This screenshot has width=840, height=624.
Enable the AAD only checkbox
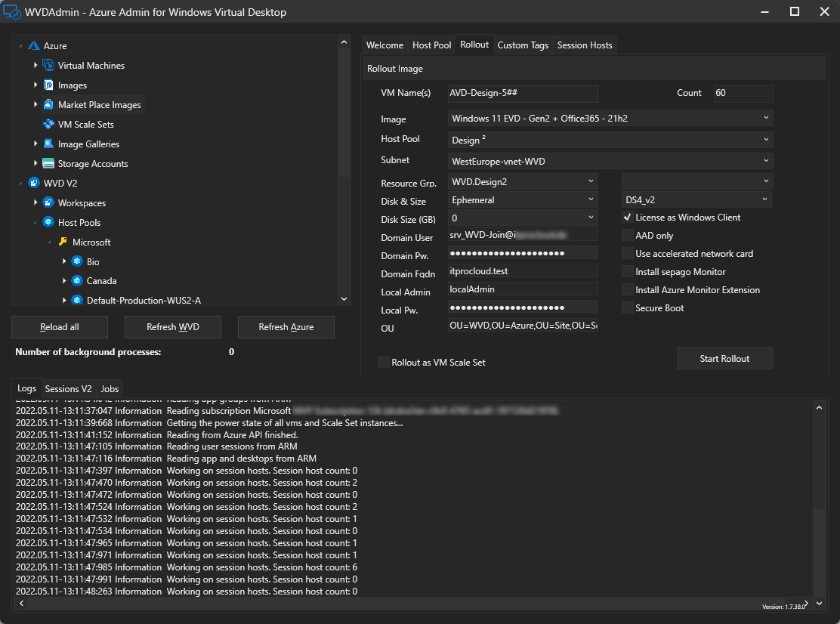coord(627,236)
